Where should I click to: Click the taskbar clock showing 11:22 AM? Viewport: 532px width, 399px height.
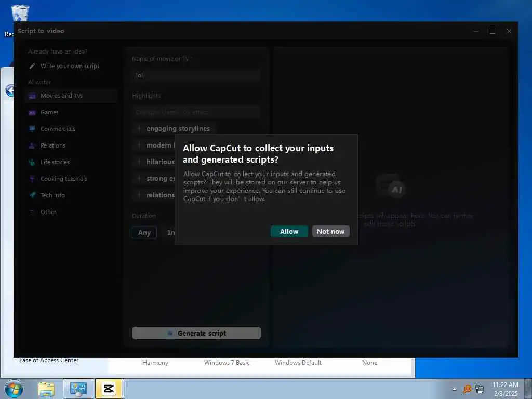tap(506, 389)
